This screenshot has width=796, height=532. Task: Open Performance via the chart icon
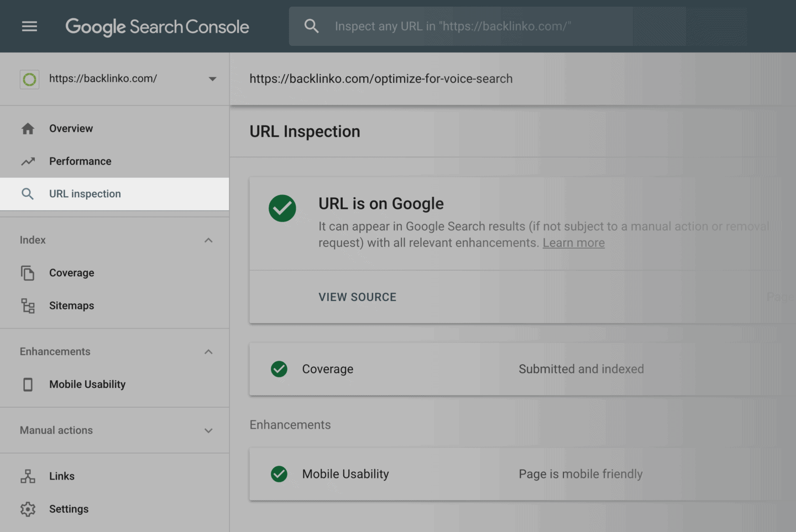coord(28,161)
